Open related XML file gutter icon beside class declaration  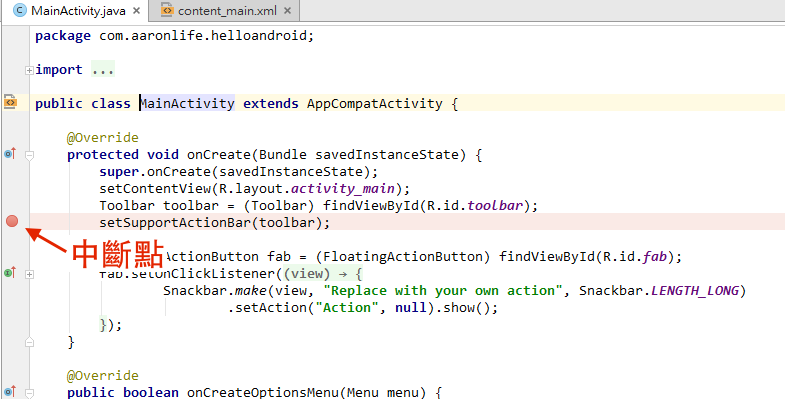click(10, 102)
